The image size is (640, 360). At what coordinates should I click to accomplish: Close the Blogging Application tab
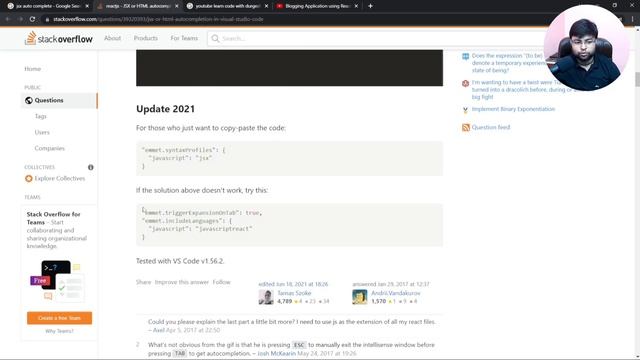pos(356,6)
